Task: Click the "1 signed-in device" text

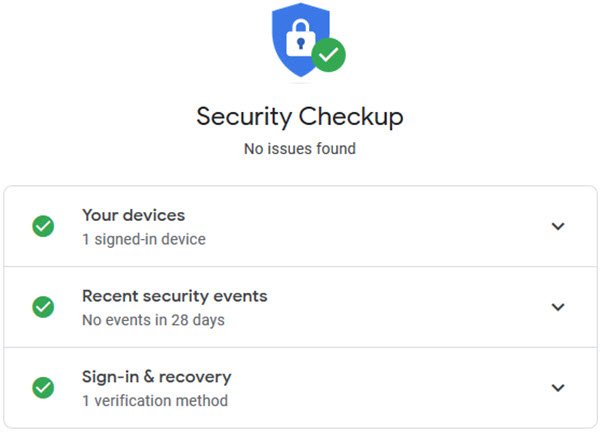Action: point(144,239)
